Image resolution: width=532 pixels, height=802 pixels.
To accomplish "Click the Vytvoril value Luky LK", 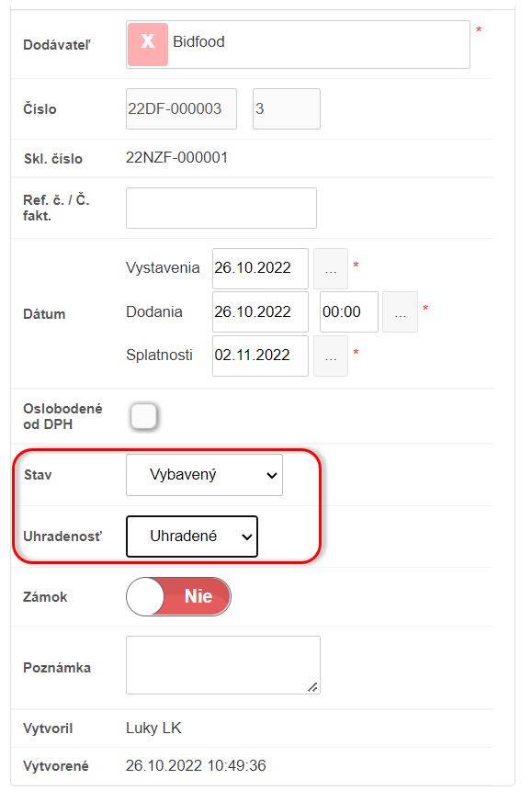I will [x=153, y=728].
